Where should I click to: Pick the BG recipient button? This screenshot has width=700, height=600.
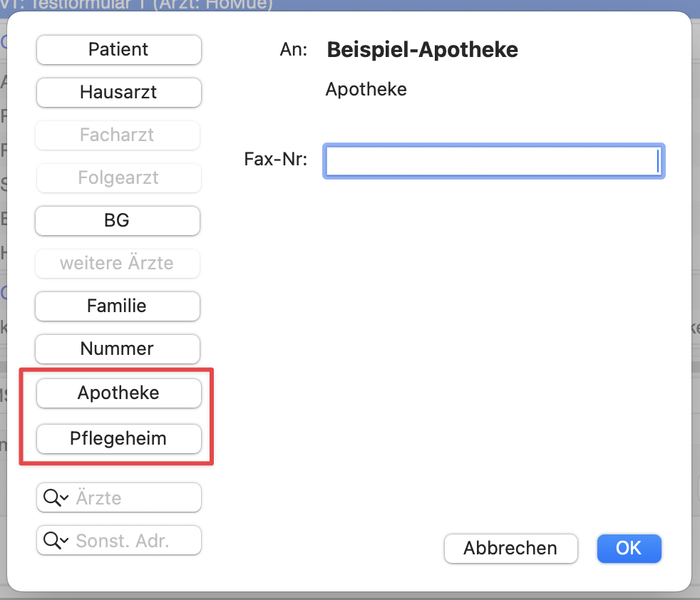118,221
